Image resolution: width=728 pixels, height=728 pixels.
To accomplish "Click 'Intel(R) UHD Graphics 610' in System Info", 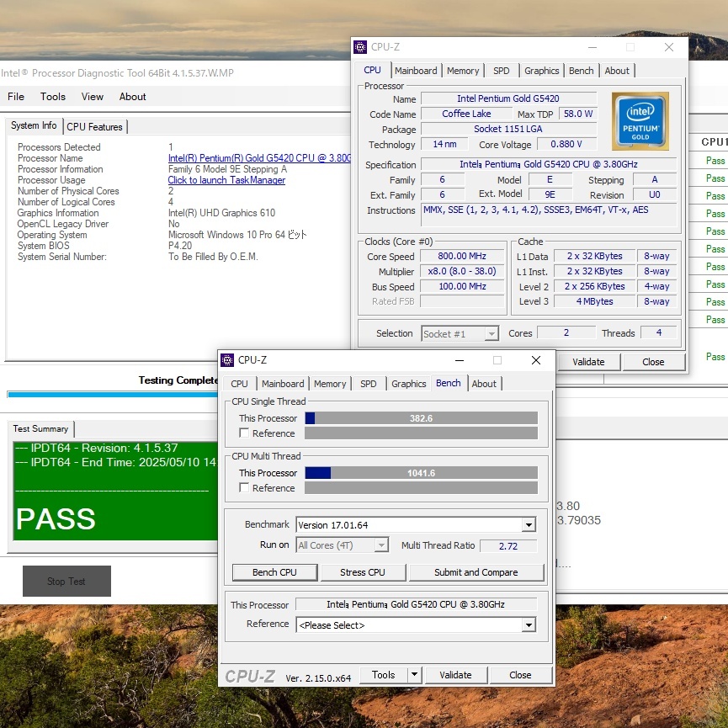I will [x=221, y=213].
